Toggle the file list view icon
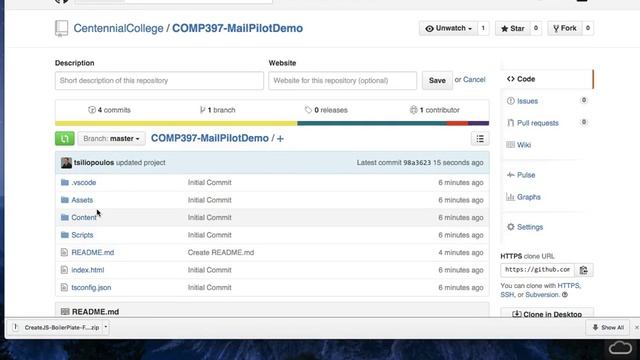The image size is (640, 360). point(480,139)
